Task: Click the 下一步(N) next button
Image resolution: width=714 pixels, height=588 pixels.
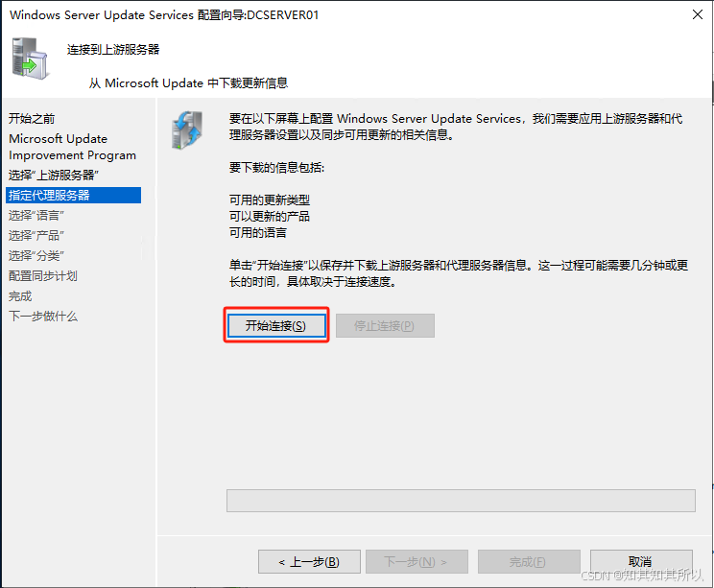Action: (416, 561)
